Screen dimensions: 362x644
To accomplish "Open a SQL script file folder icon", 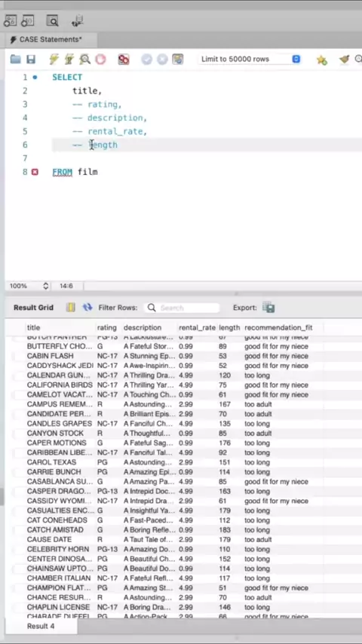I will (16, 59).
